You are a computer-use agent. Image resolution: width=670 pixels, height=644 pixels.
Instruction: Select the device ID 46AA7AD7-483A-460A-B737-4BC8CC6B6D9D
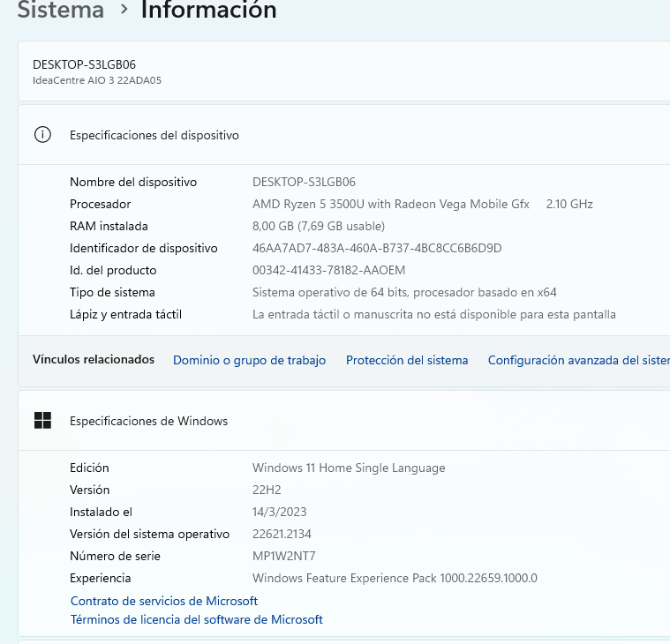point(377,248)
